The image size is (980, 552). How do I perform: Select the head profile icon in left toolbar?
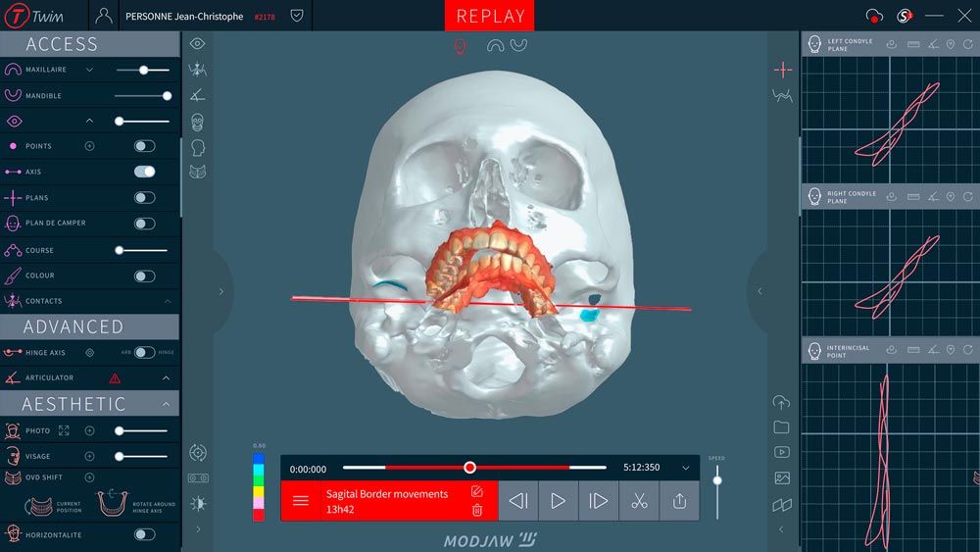click(197, 147)
